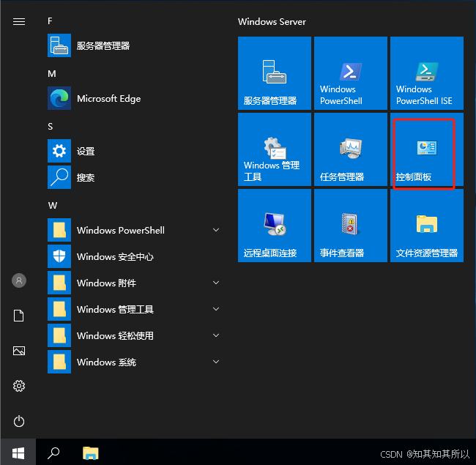This screenshot has width=476, height=465.
Task: Expand the Windows 系统 folder chevron
Action: coord(216,362)
